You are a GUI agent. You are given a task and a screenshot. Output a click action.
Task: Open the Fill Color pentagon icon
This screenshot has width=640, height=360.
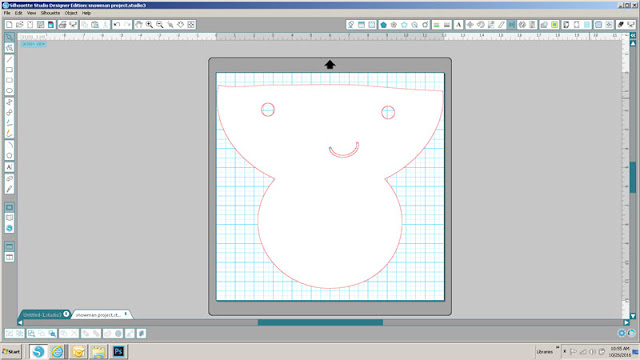click(x=383, y=25)
